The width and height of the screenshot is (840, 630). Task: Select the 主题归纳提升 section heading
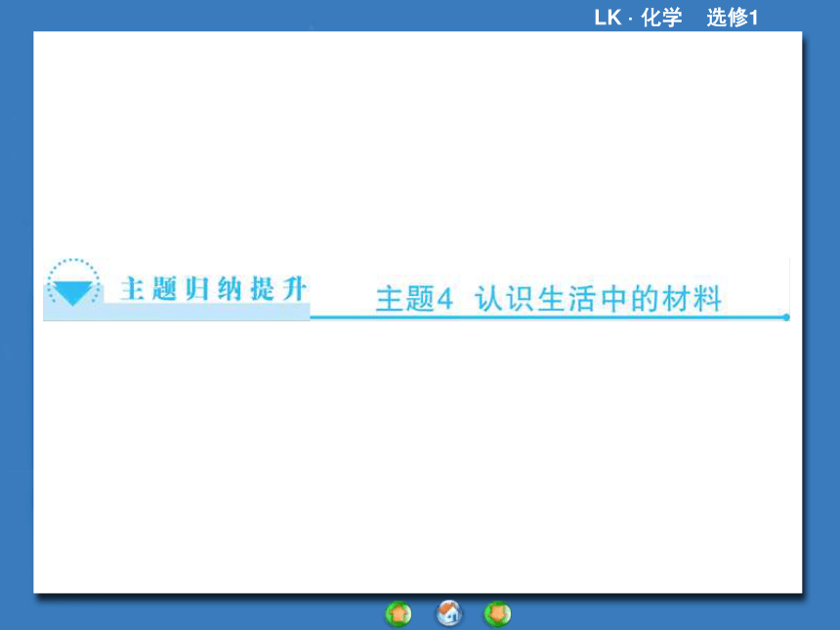click(213, 289)
